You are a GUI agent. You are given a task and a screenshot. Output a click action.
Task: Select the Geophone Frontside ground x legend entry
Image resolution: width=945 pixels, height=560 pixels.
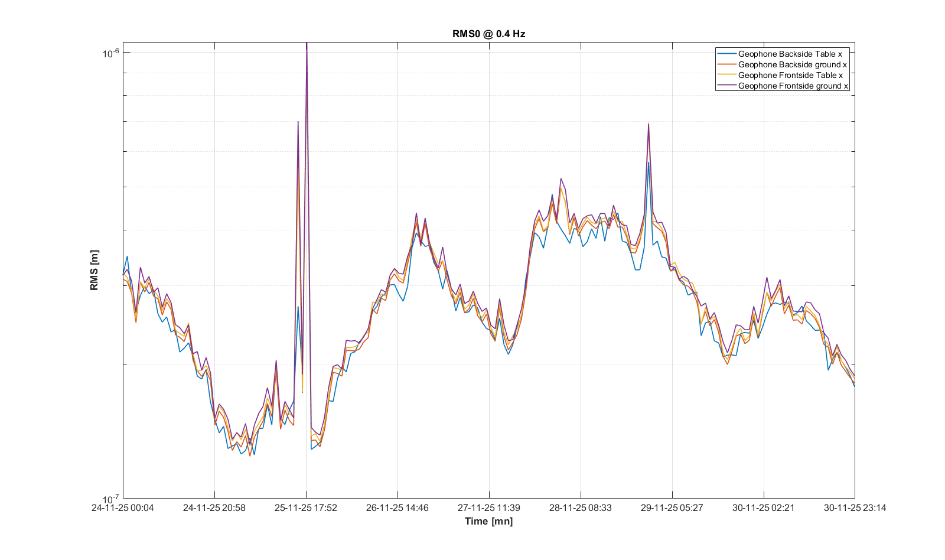pos(793,86)
